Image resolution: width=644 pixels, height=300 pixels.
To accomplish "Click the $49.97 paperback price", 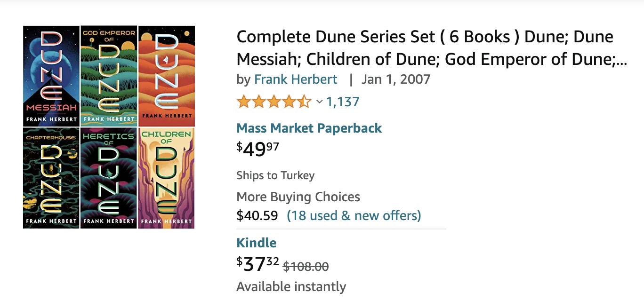I will (258, 149).
